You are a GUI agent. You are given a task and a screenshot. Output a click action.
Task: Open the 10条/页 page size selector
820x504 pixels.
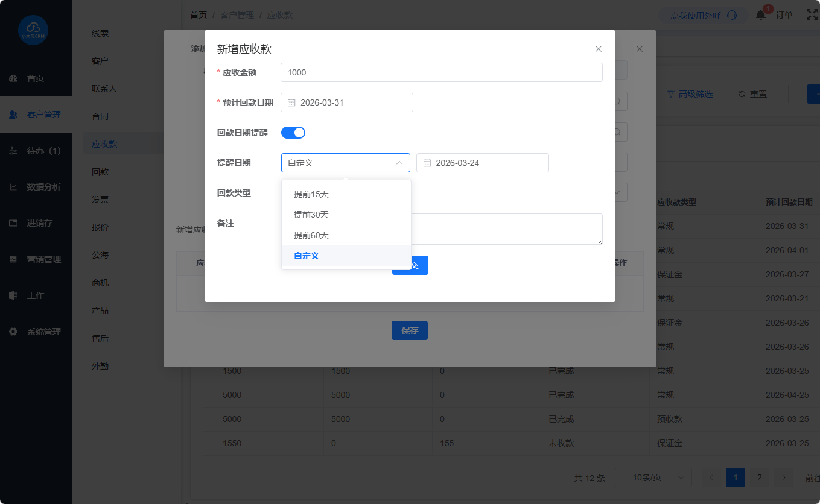[x=653, y=477]
